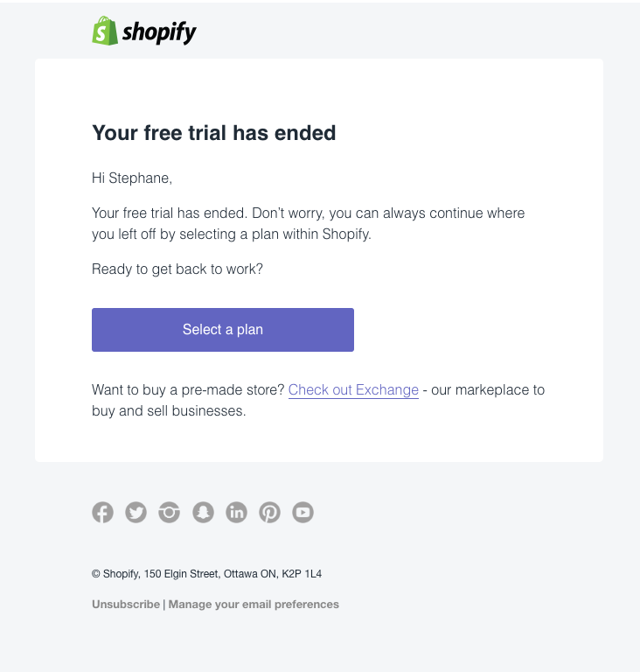Follow the Check out Exchange link

coord(353,390)
